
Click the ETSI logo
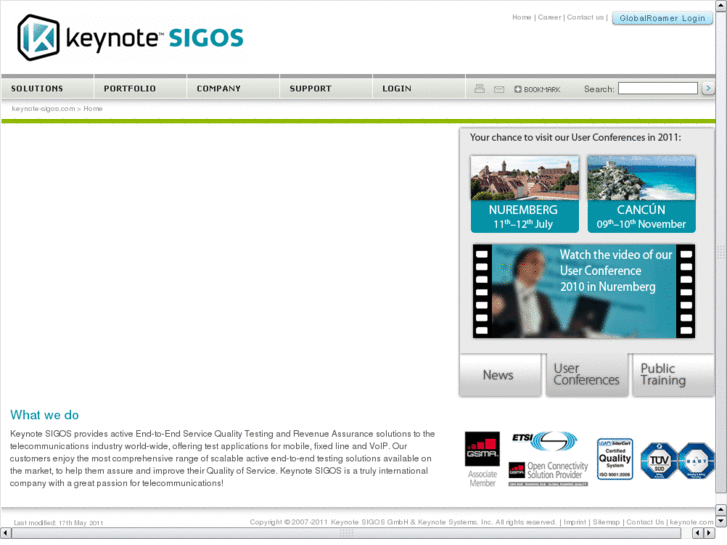click(544, 441)
